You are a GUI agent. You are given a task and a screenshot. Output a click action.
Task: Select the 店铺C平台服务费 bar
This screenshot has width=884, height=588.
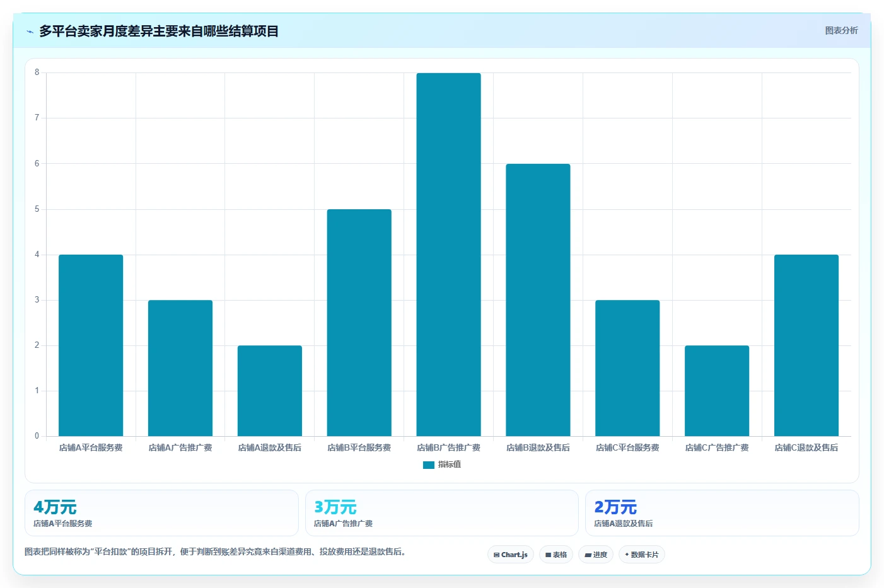click(627, 368)
